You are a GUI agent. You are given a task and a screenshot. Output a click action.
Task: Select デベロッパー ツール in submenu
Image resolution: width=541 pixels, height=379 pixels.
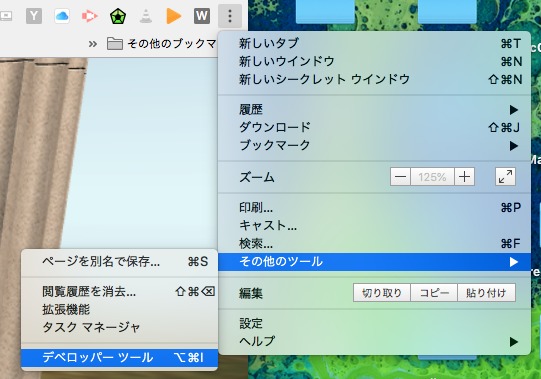(119, 358)
